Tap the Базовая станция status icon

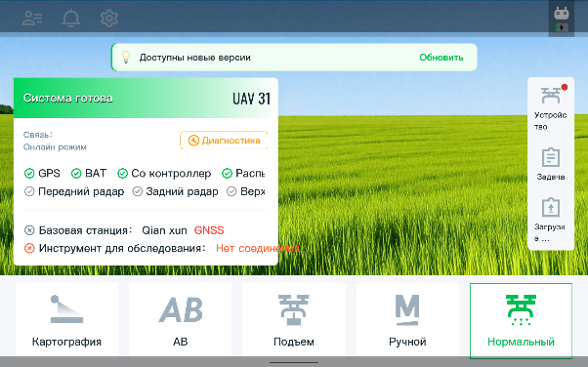point(29,230)
